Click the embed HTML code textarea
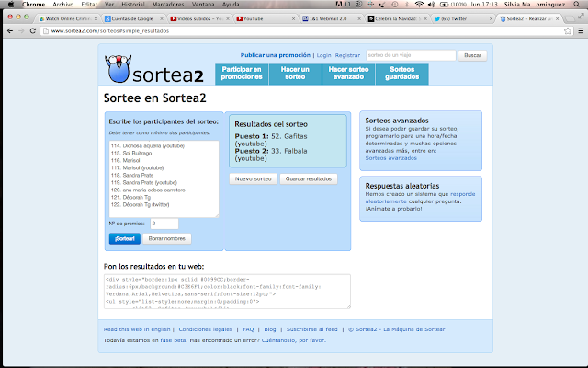This screenshot has height=368, width=588. 227,292
